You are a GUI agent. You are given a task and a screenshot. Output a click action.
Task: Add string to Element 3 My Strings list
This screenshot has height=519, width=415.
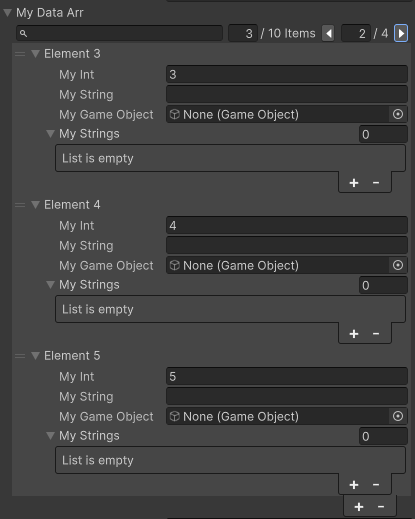(354, 183)
